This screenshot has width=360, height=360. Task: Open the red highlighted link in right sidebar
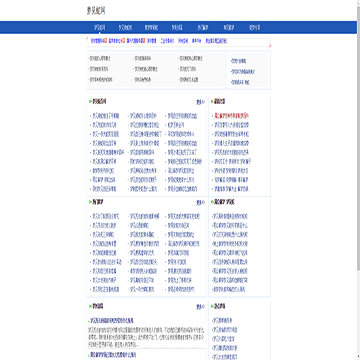click(232, 116)
